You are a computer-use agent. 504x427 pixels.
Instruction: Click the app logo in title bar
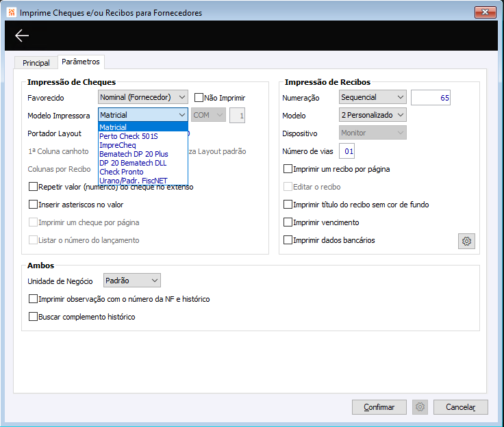pyautogui.click(x=12, y=12)
